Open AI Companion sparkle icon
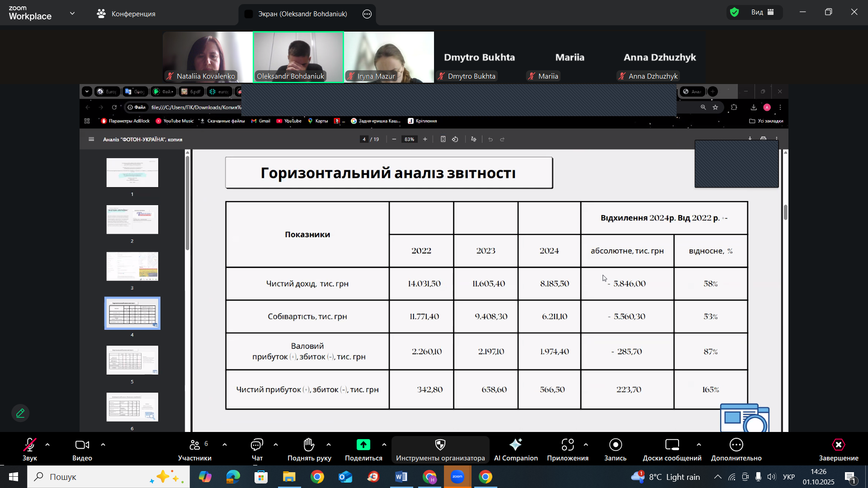The height and width of the screenshot is (488, 868). point(515,445)
